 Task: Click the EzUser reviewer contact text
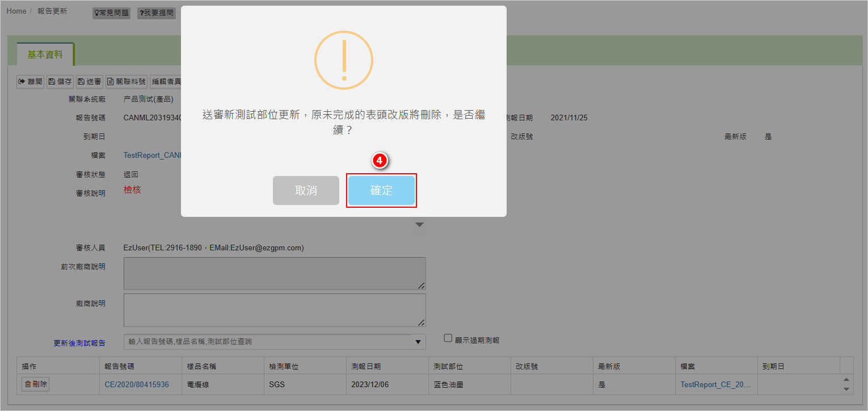[x=214, y=248]
